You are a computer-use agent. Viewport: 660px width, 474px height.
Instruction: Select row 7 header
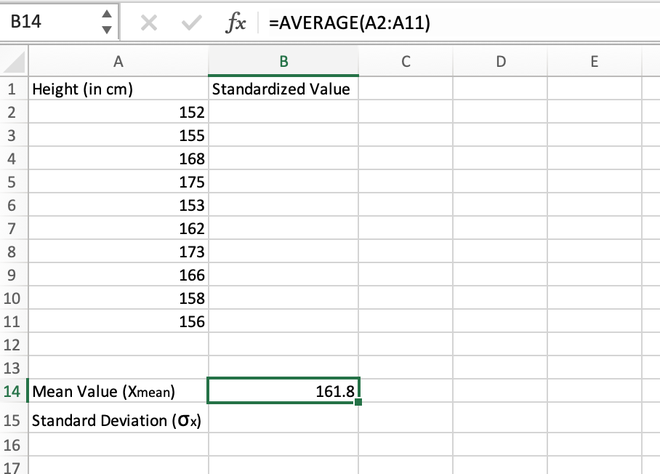(12, 228)
